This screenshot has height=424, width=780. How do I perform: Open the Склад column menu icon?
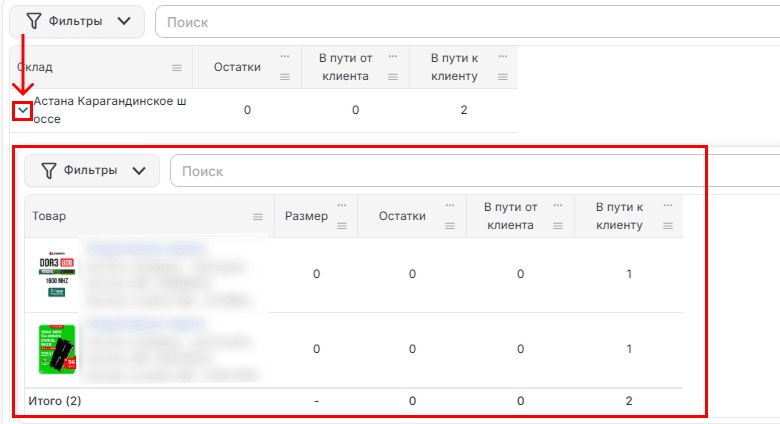177,68
